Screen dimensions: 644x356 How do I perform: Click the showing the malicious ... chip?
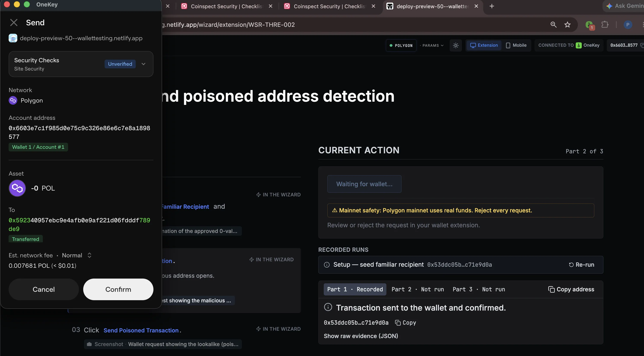(x=198, y=300)
